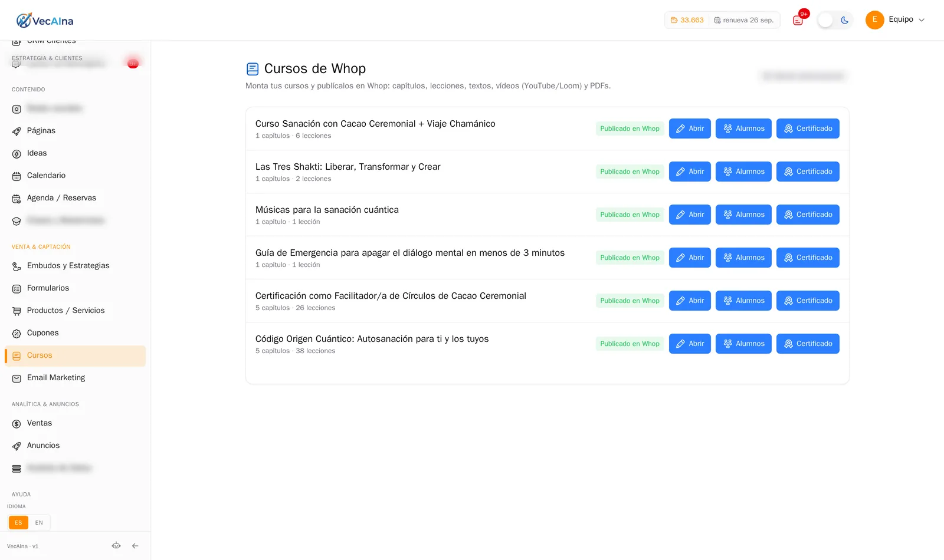Switch language to EN

coord(39,523)
